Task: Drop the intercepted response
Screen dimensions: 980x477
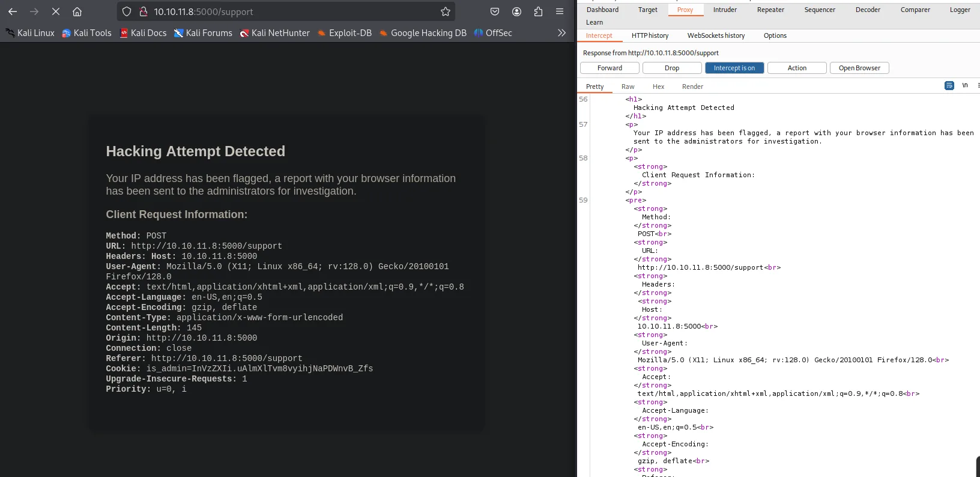Action: (x=672, y=68)
